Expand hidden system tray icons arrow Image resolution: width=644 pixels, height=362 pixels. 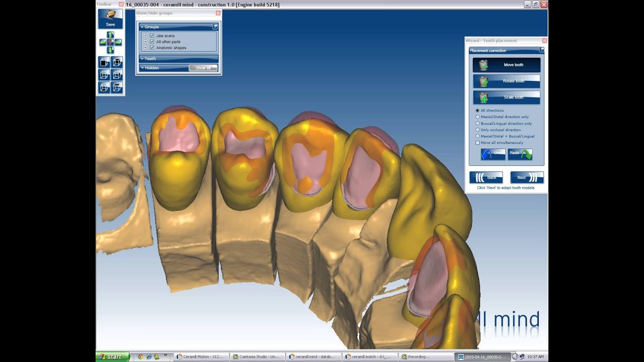[515, 356]
